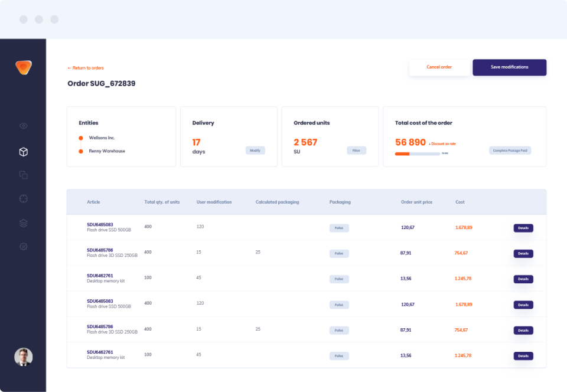Open the Pallet packaging selector in first row
Screen dimensions: 567x392
pos(339,228)
